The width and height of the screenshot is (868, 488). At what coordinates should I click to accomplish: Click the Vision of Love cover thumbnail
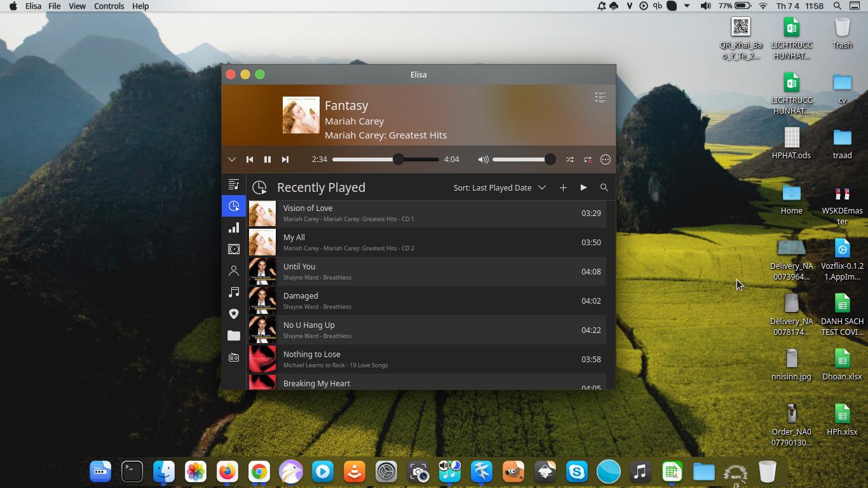coord(262,213)
